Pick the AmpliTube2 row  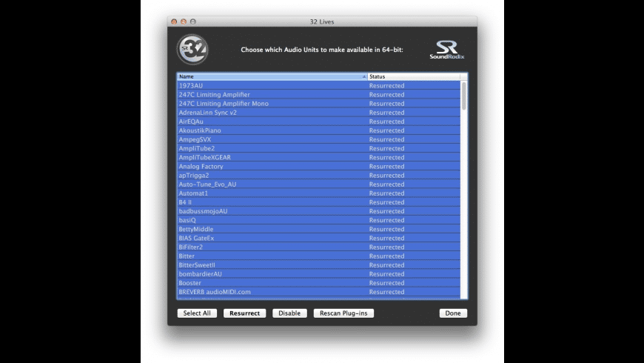coord(319,148)
